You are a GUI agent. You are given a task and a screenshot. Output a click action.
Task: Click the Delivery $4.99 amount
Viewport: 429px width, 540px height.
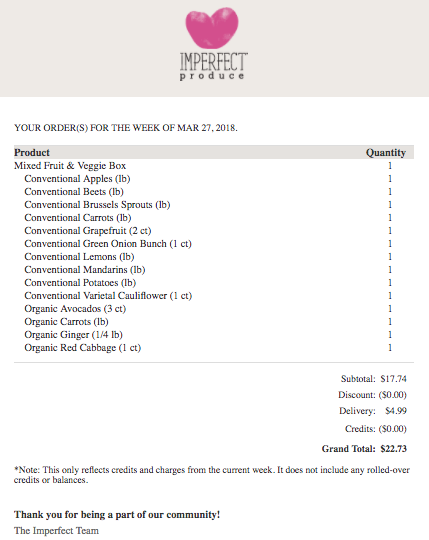[x=396, y=411]
